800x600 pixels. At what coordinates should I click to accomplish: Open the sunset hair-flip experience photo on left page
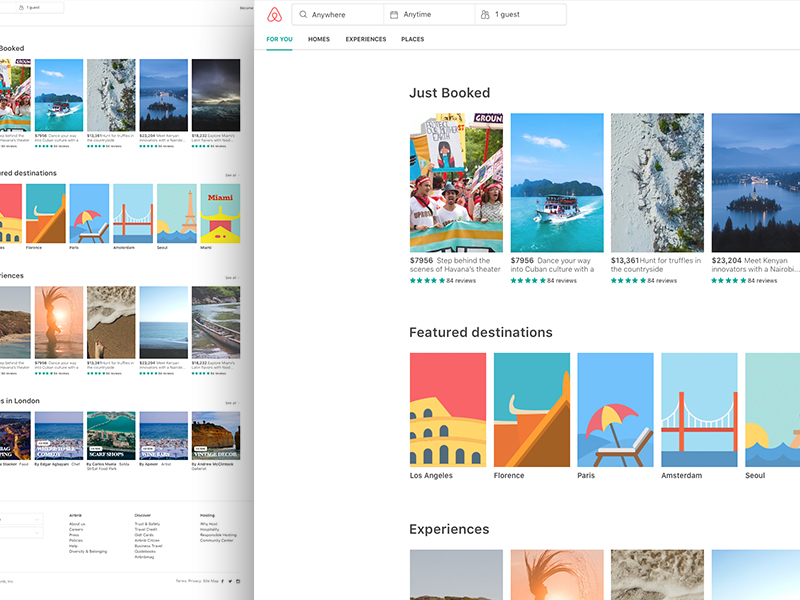59,322
